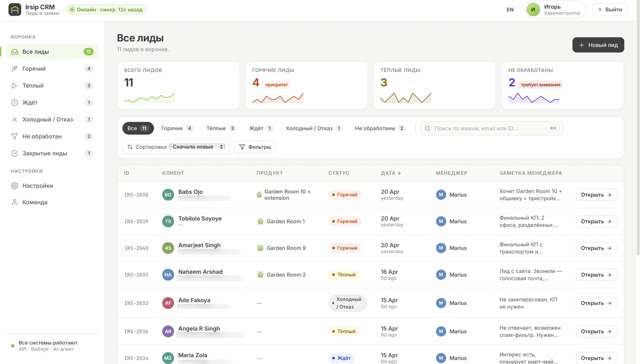This screenshot has width=640, height=364.
Task: Open lead IRS-2039 with Открыть button
Action: 596,222
